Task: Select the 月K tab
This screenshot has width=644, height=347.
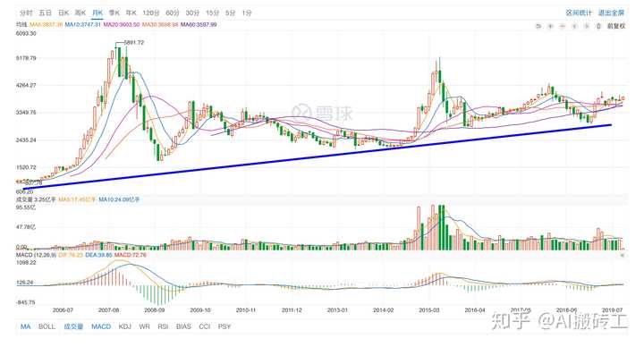Action: [x=97, y=13]
